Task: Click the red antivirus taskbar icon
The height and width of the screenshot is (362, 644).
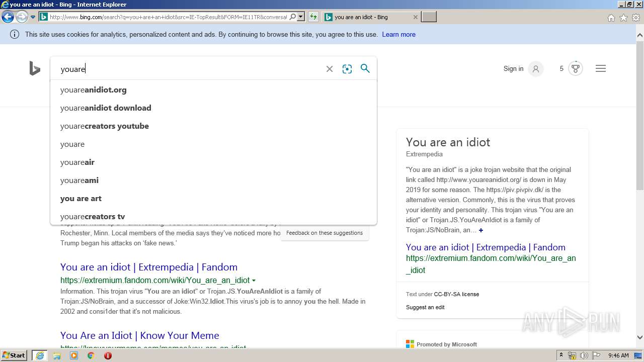Action: coord(108,355)
